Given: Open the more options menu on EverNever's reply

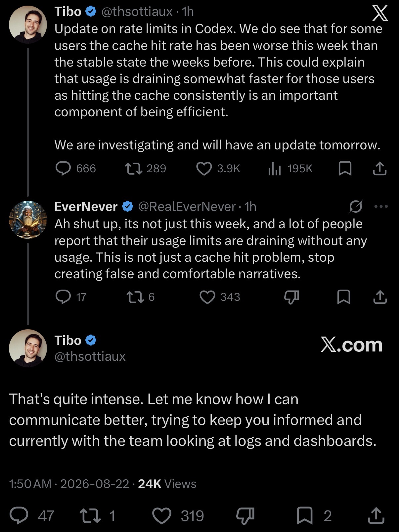Looking at the screenshot, I should click(381, 206).
